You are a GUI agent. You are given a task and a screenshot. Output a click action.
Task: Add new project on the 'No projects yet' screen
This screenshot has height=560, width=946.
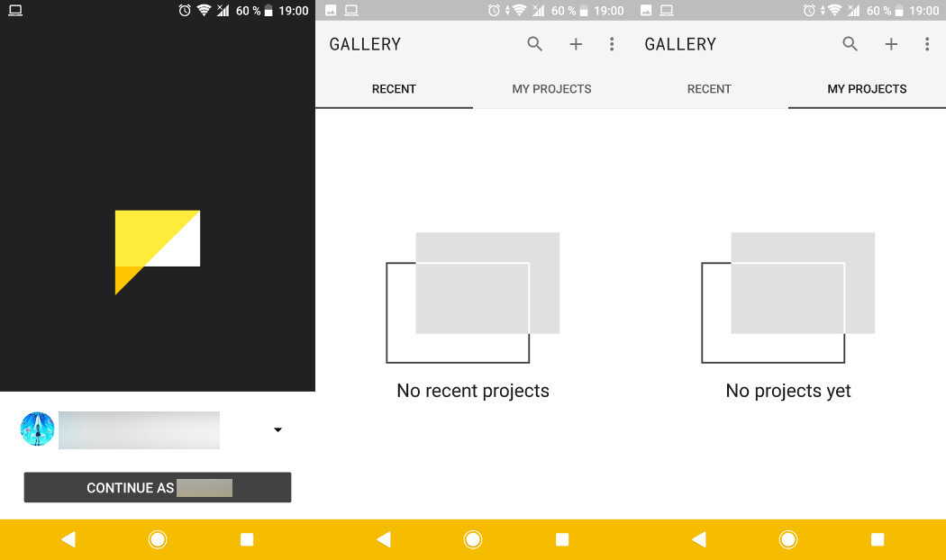click(x=891, y=44)
